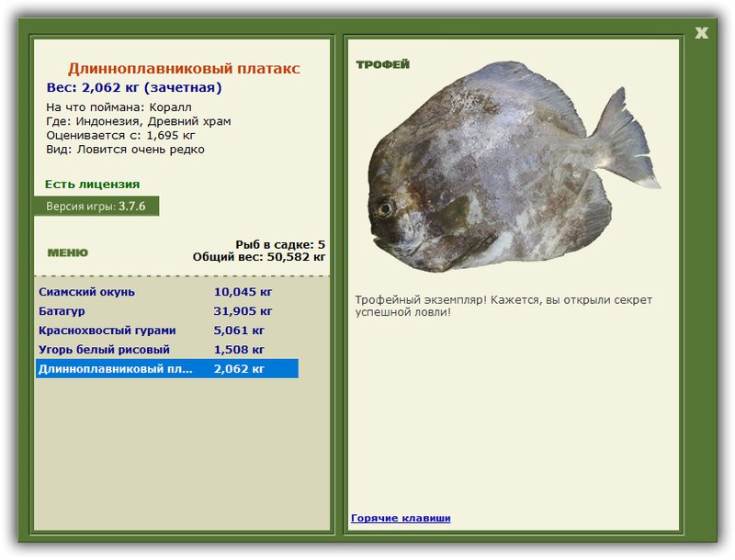Select Сиамский окунь in the fish list
735x560 pixels.
[167, 292]
